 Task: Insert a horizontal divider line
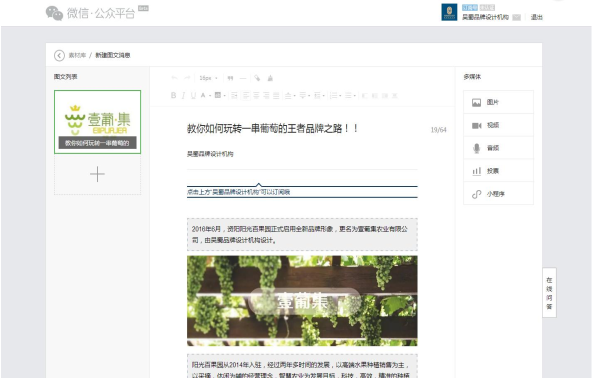[243, 78]
